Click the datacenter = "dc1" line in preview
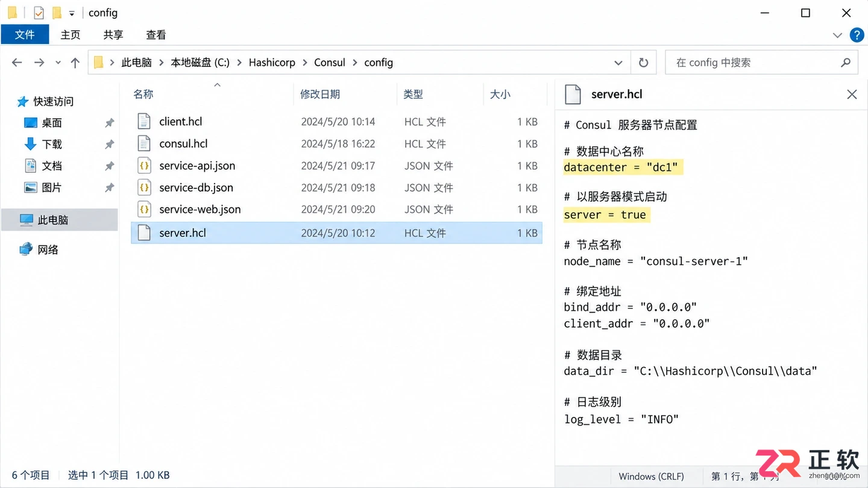The image size is (868, 488). point(623,167)
